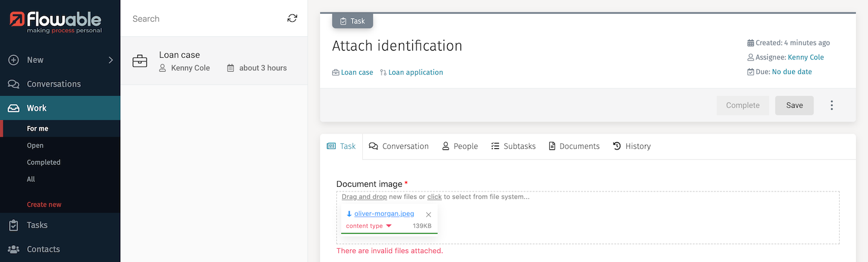Select Completed under Work
Viewport: 868px width, 262px height.
point(43,163)
